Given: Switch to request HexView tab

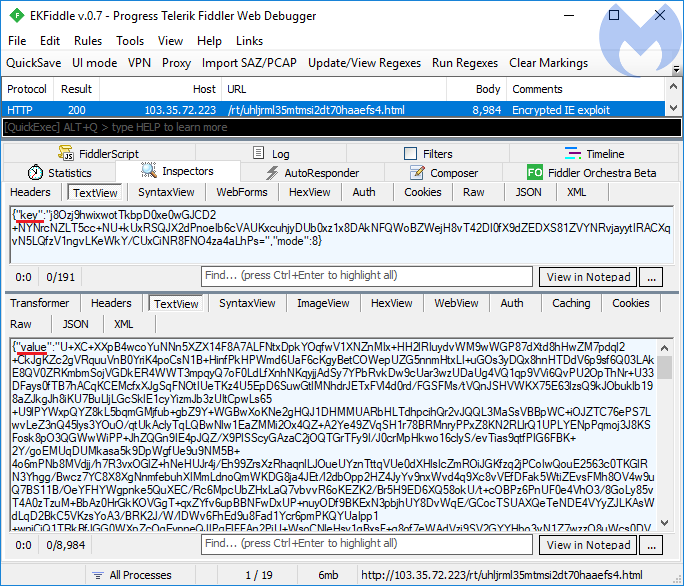Looking at the screenshot, I should coord(309,192).
